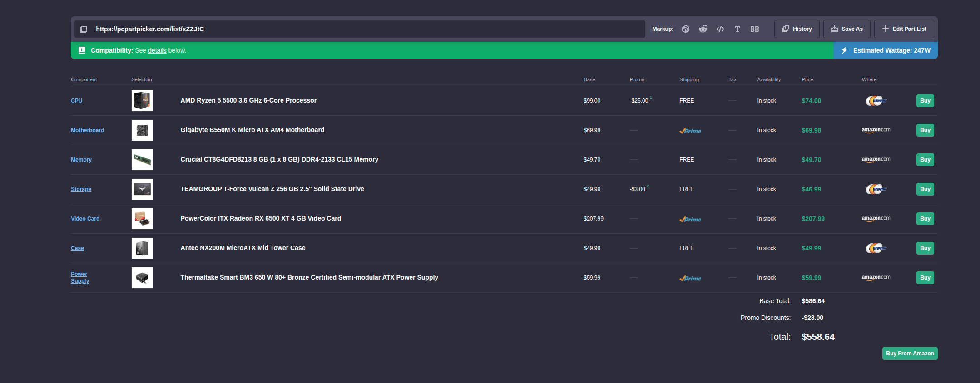Buy the AMD Ryzen 5 5500 processor
Viewport: 980px width, 383px height.
(925, 101)
